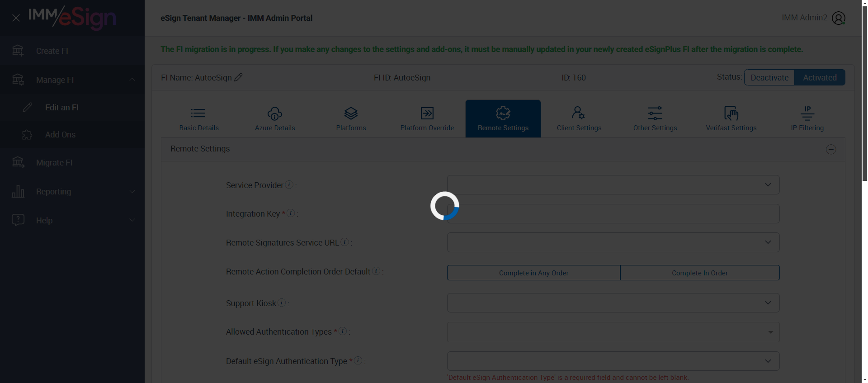Show info for Allowed Authentication Types
This screenshot has width=868, height=383.
[343, 331]
